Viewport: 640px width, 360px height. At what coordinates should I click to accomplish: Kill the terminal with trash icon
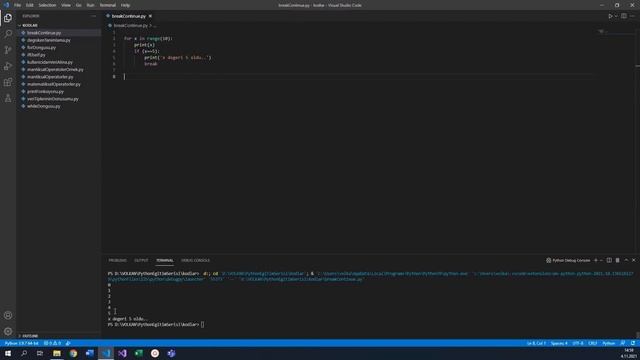click(618, 260)
